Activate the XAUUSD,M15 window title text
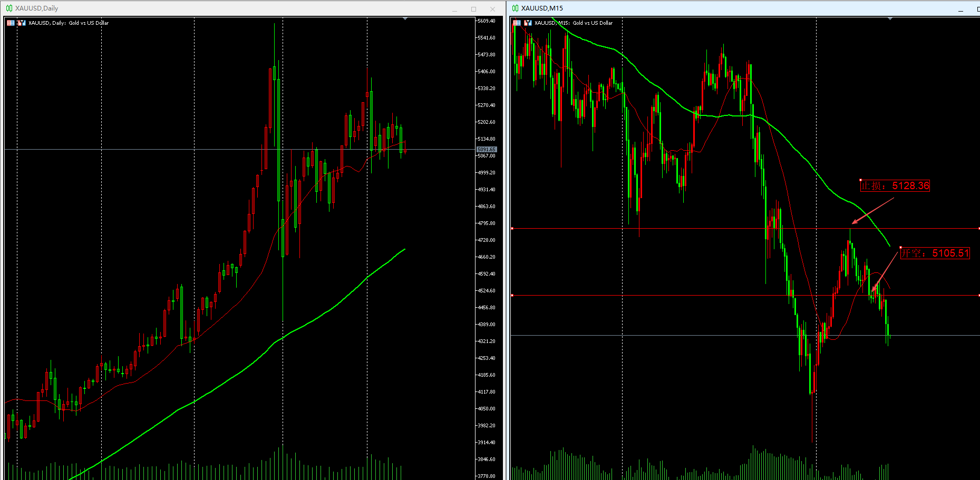This screenshot has width=980, height=480. click(x=542, y=8)
